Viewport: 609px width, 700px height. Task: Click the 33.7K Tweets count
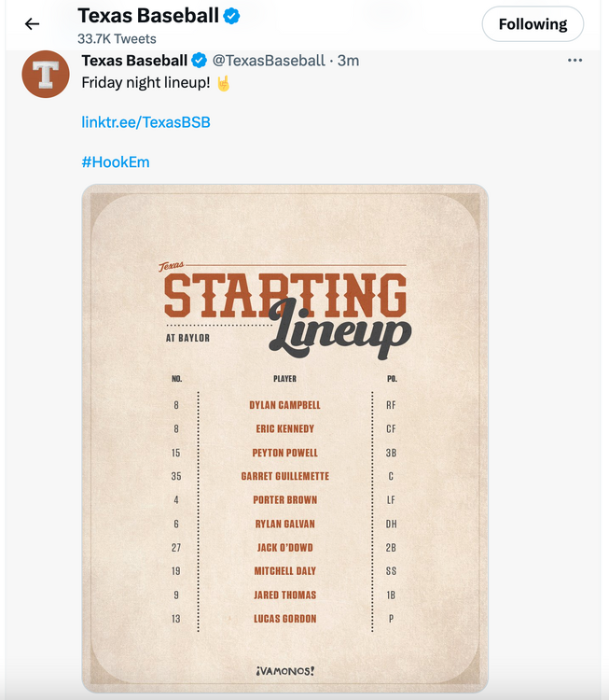click(x=117, y=39)
